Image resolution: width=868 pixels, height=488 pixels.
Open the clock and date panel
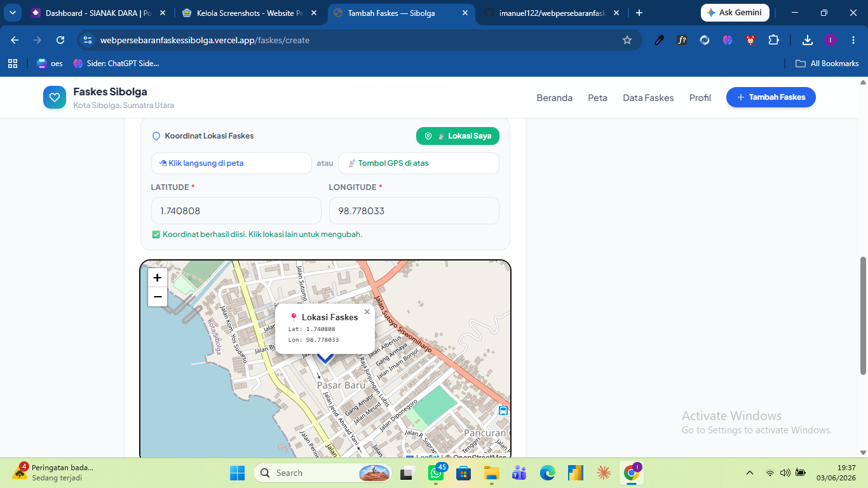point(836,473)
